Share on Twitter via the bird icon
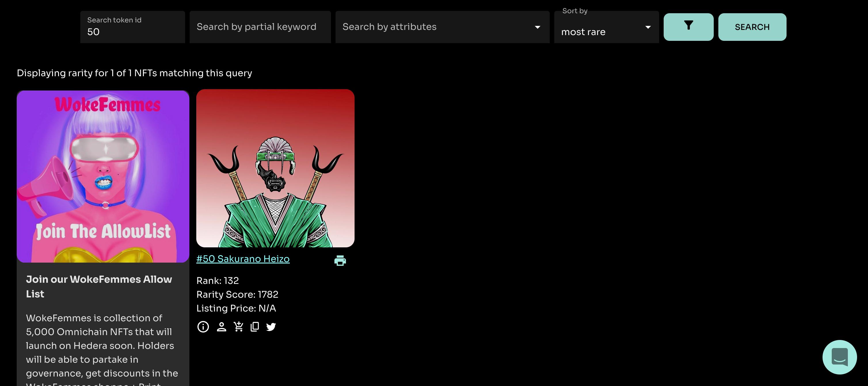Screen dimensions: 868x386 [x=271, y=327]
